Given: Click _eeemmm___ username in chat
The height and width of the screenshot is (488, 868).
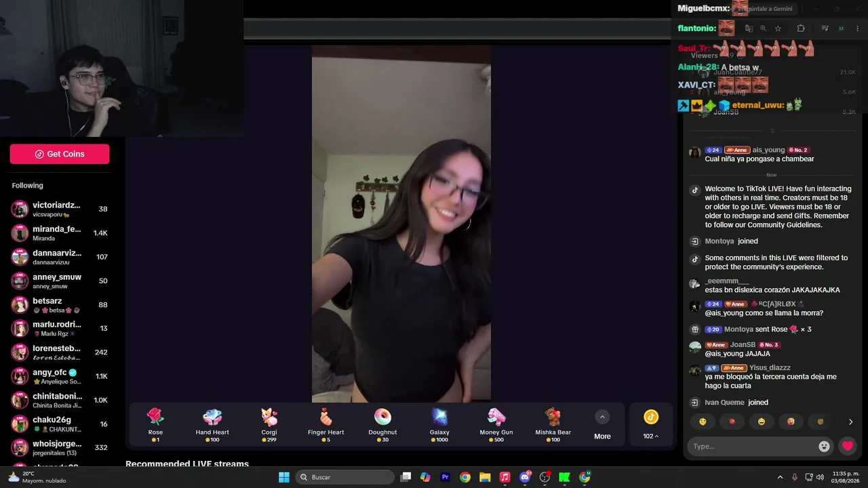Looking at the screenshot, I should click(x=727, y=281).
